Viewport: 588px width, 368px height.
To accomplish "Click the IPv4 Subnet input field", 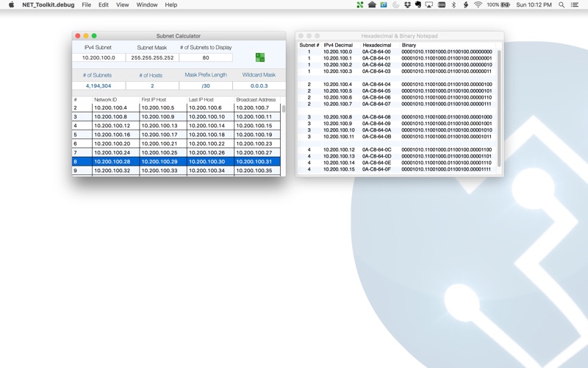I will point(98,57).
